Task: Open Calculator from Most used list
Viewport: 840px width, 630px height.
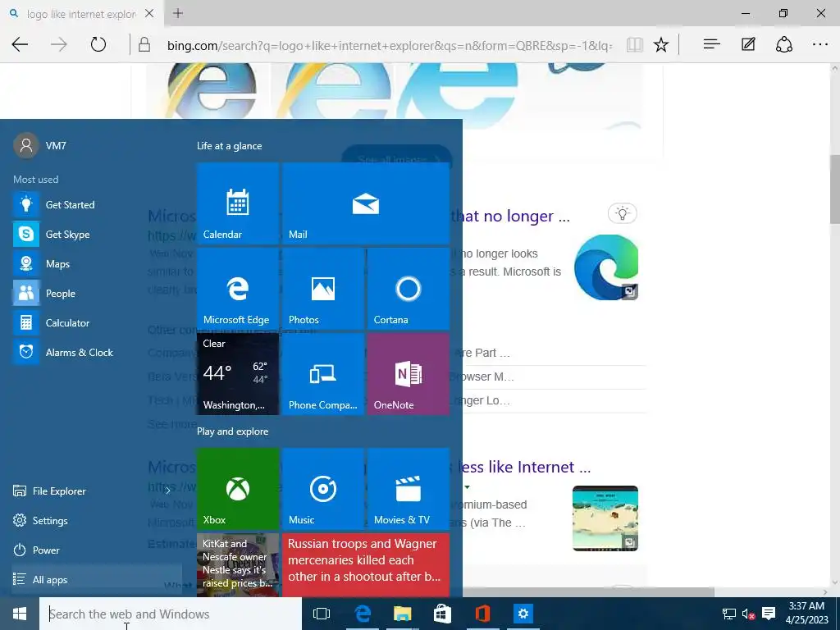Action: tap(97, 322)
